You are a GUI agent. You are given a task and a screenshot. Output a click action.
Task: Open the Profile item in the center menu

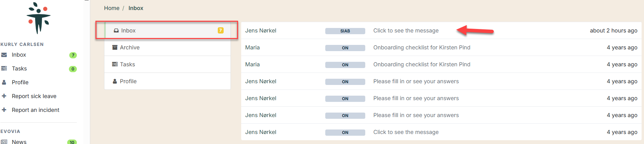[167, 81]
